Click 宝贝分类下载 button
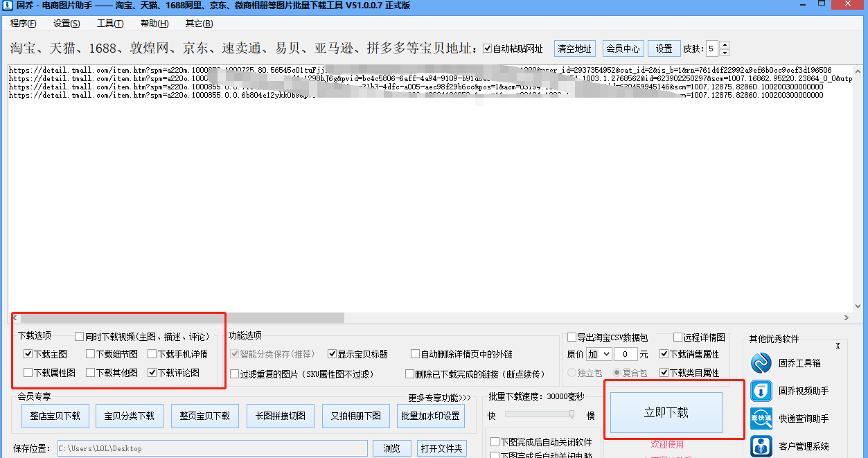Viewport: 868px width, 458px height. coord(129,416)
